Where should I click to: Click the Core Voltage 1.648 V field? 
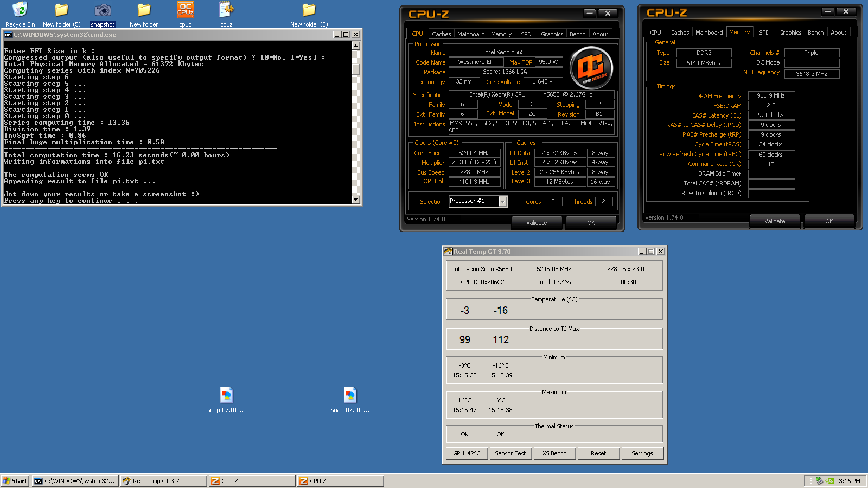pos(542,82)
